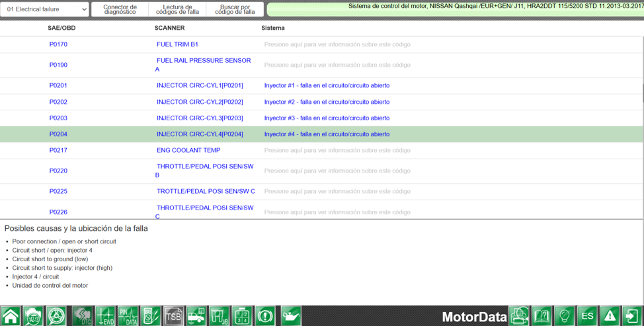This screenshot has height=326, width=644.
Task: Click the light bulb tips icon
Action: (565, 316)
